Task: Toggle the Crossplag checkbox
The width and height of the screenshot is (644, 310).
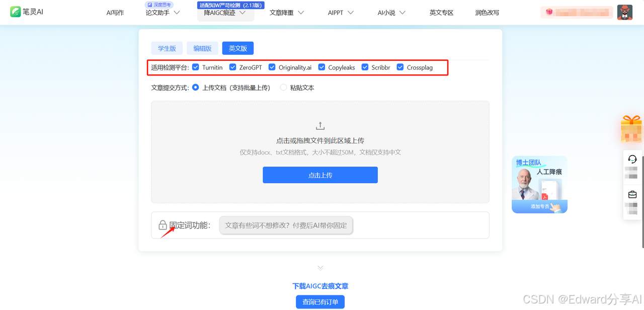Action: [400, 67]
